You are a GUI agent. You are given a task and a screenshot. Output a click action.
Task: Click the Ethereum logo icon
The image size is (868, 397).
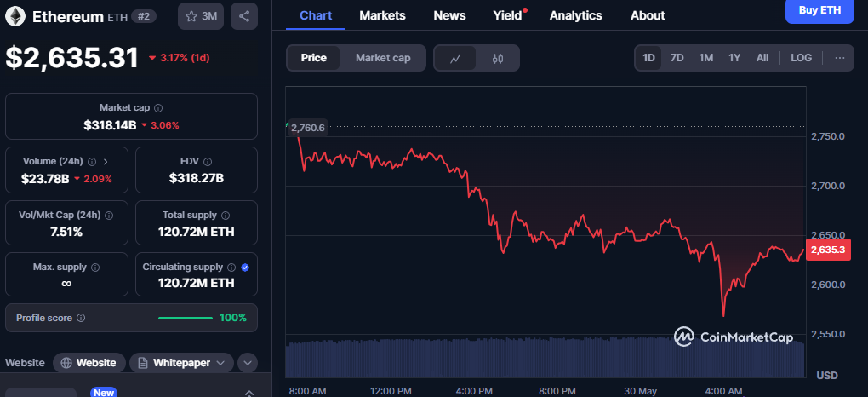[x=14, y=16]
